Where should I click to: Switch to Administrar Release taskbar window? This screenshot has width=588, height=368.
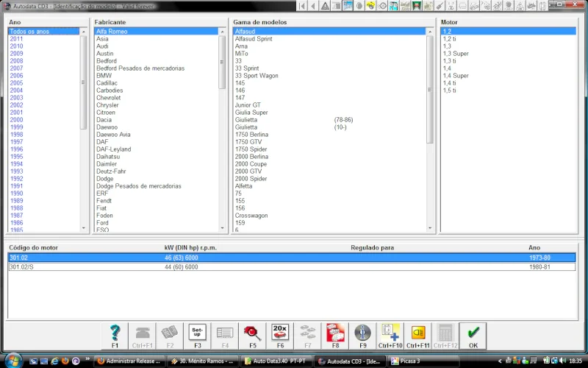tap(129, 361)
